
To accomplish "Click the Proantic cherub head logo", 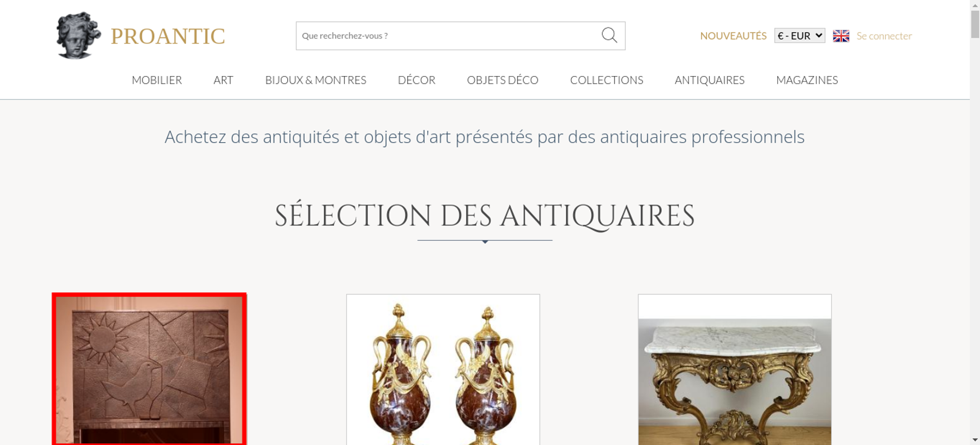I will pos(78,35).
